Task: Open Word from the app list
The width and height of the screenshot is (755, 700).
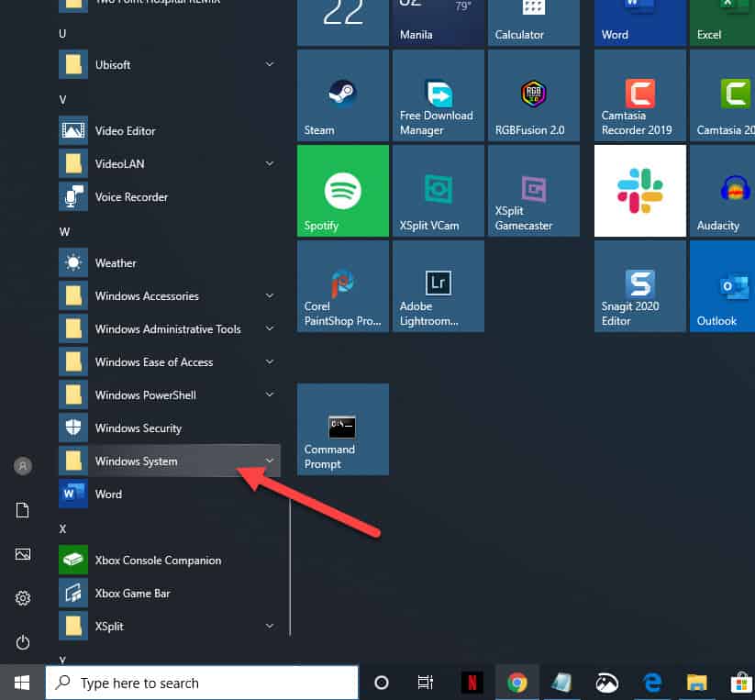Action: pyautogui.click(x=170, y=494)
